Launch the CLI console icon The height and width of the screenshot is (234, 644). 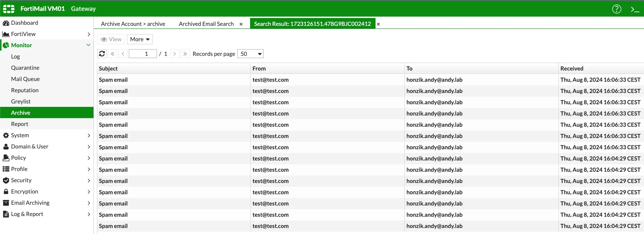(635, 9)
